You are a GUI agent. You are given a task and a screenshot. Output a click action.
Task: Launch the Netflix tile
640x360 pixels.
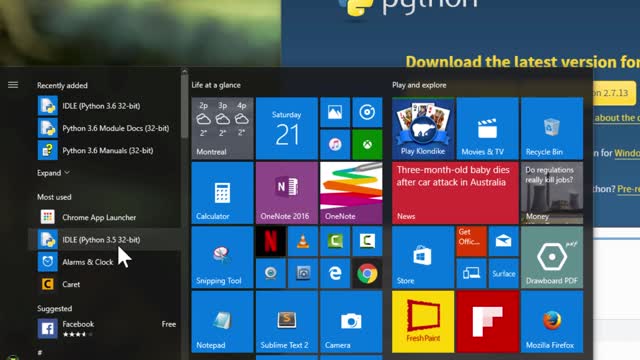point(271,241)
